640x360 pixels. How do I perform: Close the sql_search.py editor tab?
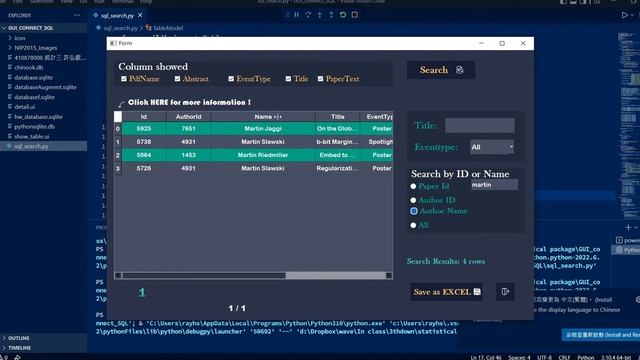click(140, 15)
